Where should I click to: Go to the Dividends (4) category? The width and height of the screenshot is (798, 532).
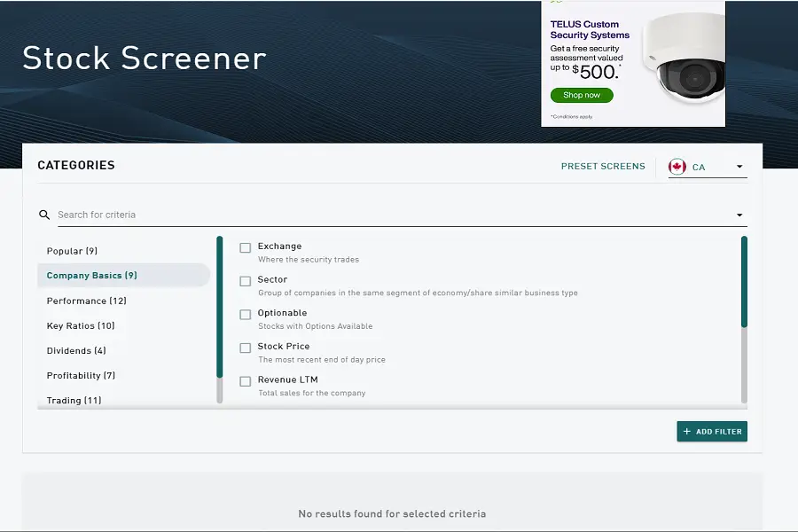click(x=76, y=350)
